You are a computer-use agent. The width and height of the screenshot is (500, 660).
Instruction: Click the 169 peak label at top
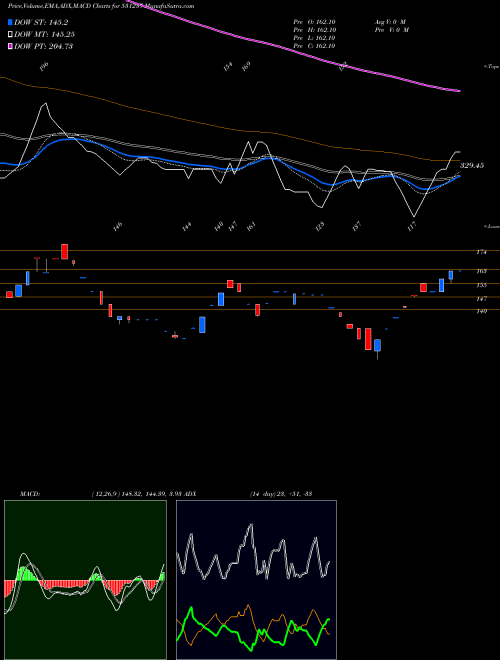click(x=246, y=66)
